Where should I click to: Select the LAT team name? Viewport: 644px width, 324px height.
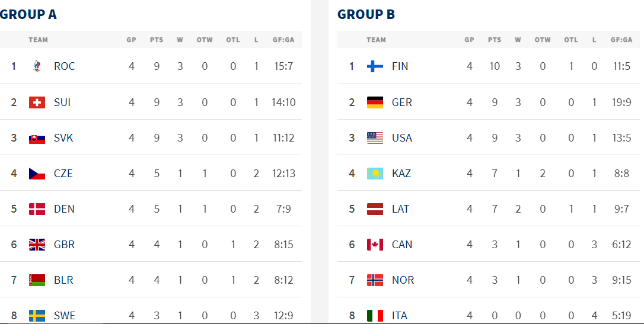(401, 209)
